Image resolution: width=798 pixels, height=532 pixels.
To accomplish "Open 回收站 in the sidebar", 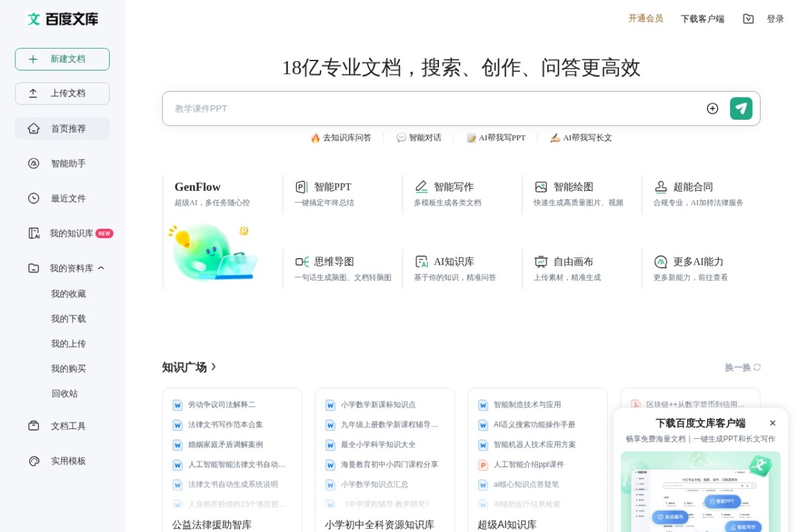I will tap(65, 394).
